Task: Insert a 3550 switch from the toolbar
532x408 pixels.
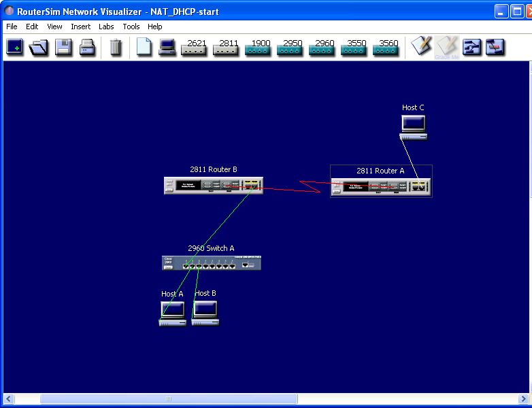Action: tap(354, 47)
